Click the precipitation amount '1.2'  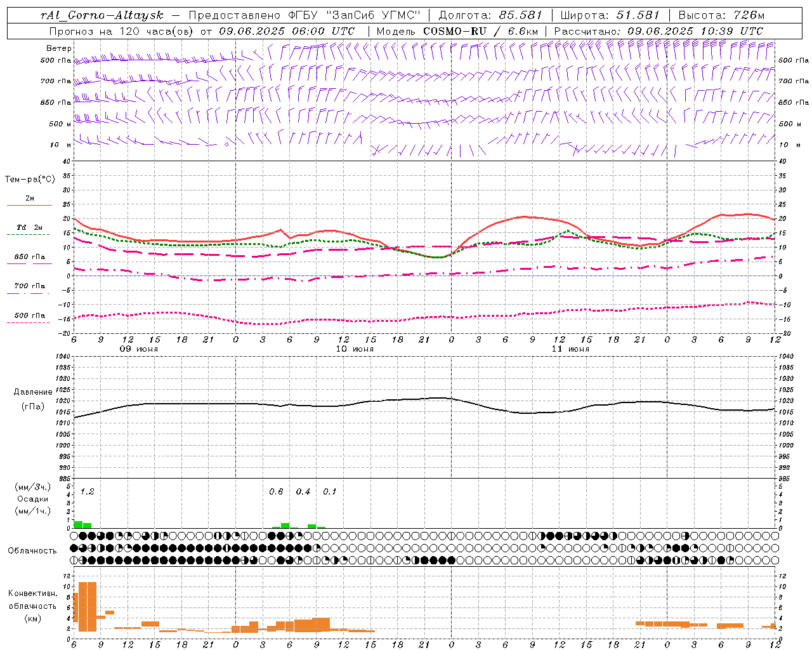click(x=87, y=492)
